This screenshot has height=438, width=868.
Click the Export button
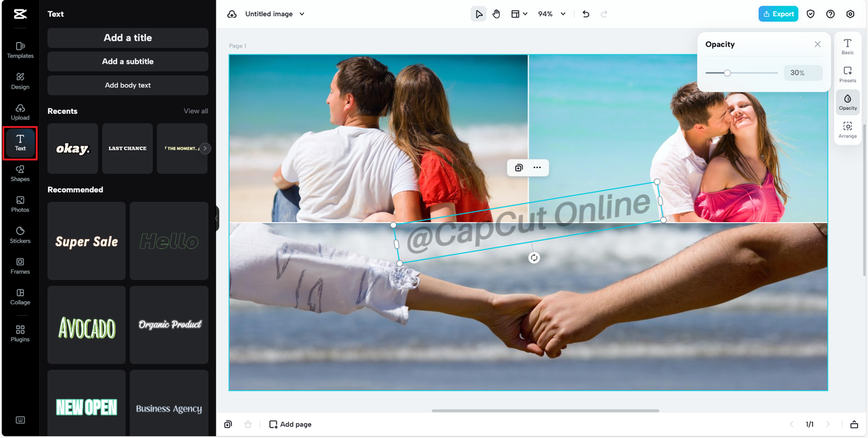[778, 14]
